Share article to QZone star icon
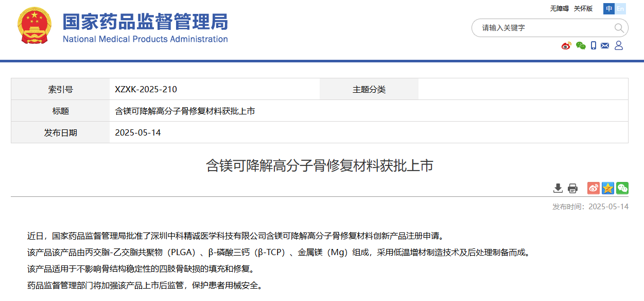Viewport: 644px width, 301px height. 608,188
